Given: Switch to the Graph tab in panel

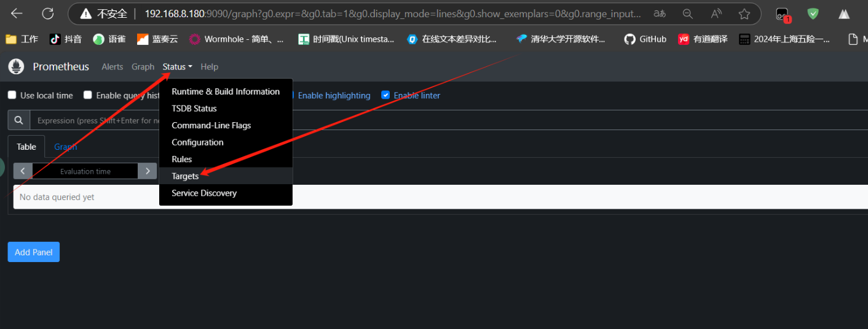Looking at the screenshot, I should click(65, 147).
